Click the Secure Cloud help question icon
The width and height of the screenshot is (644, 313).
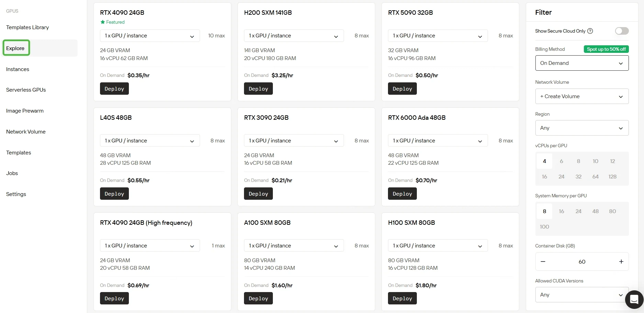click(x=590, y=31)
